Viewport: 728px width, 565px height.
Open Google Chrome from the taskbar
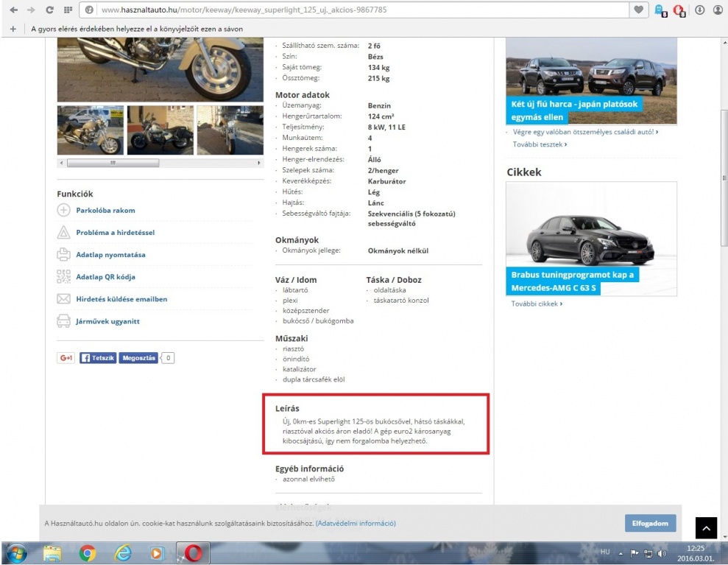click(88, 552)
